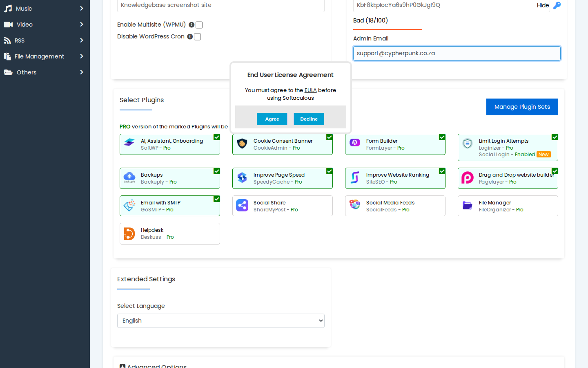Click Decline in the license dialog
The width and height of the screenshot is (588, 368).
pyautogui.click(x=309, y=119)
